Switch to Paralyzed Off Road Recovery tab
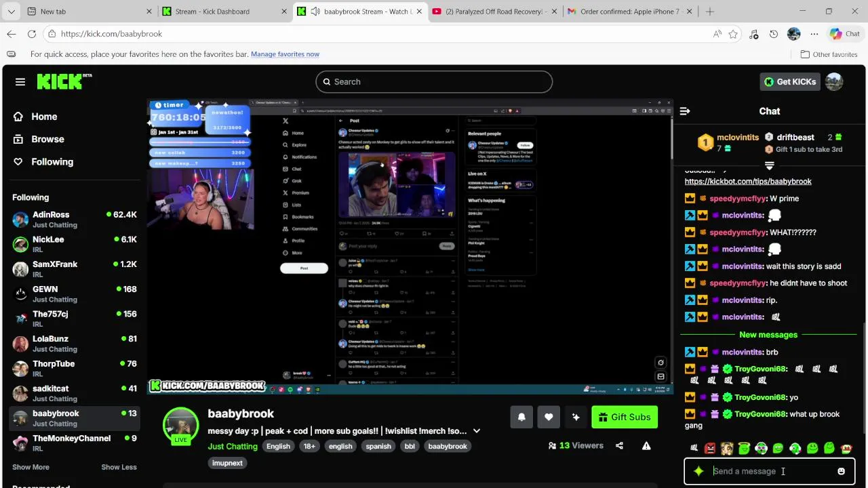The width and height of the screenshot is (868, 488). pos(495,12)
